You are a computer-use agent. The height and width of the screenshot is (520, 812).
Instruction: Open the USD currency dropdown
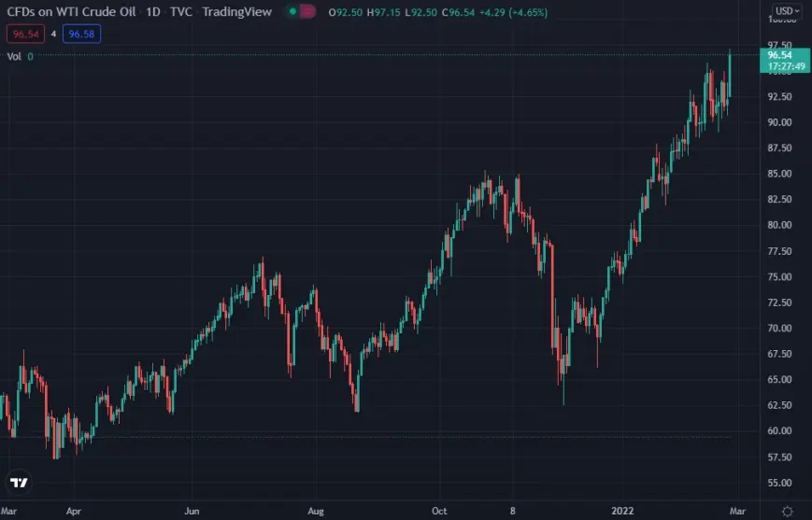787,11
